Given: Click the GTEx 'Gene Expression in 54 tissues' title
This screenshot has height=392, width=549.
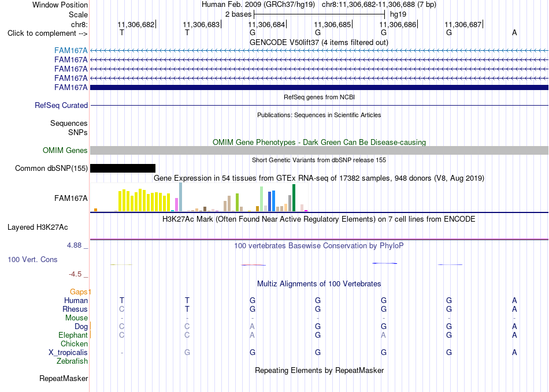Looking at the screenshot, I should coord(319,178).
